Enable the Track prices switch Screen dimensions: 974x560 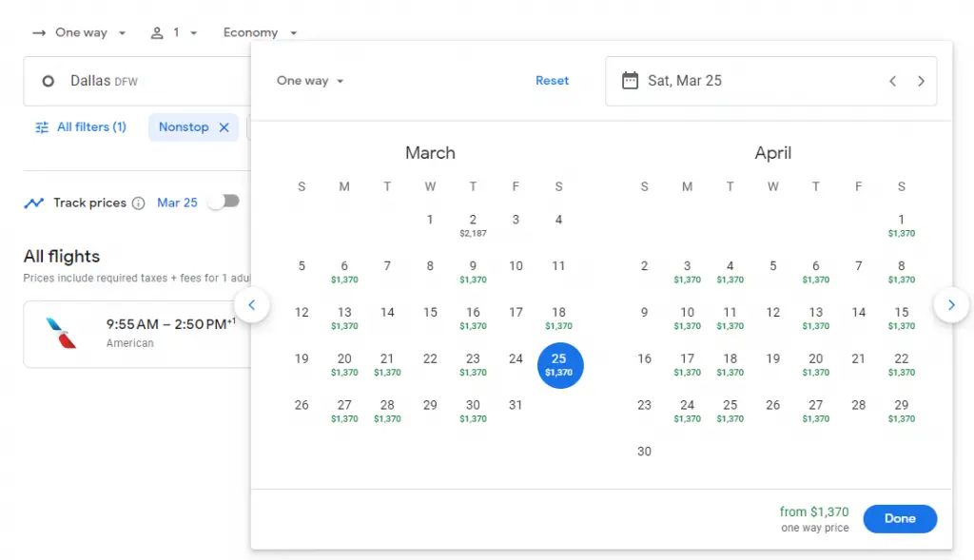[224, 202]
